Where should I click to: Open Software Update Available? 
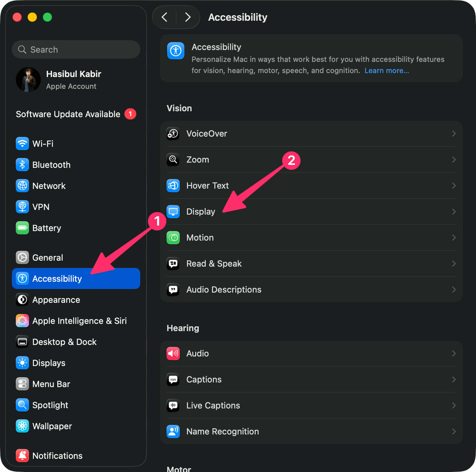pos(76,114)
